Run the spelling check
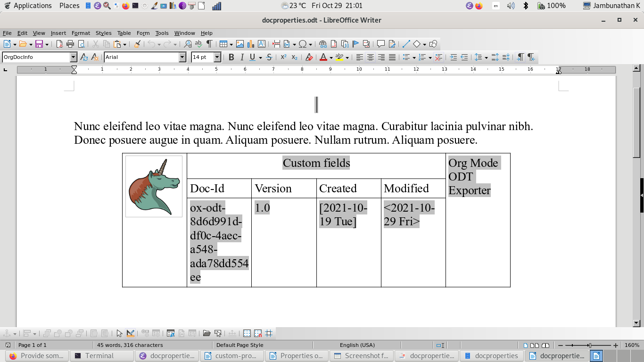The height and width of the screenshot is (362, 644). coord(198,44)
